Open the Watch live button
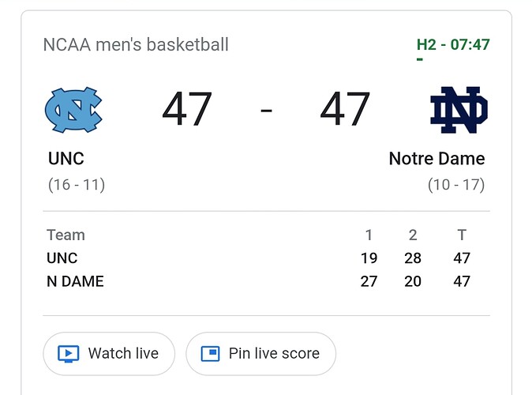 click(109, 354)
